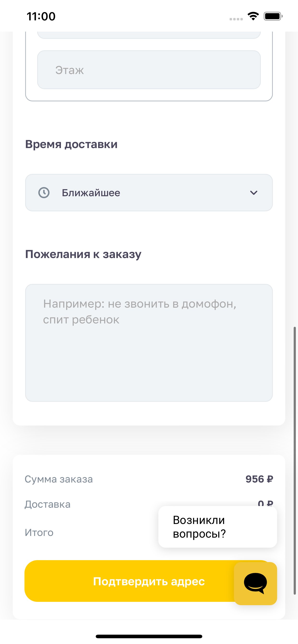Viewport: 298px width, 644px height.
Task: Click the Пожелания к заказу heading
Action: pyautogui.click(x=83, y=254)
